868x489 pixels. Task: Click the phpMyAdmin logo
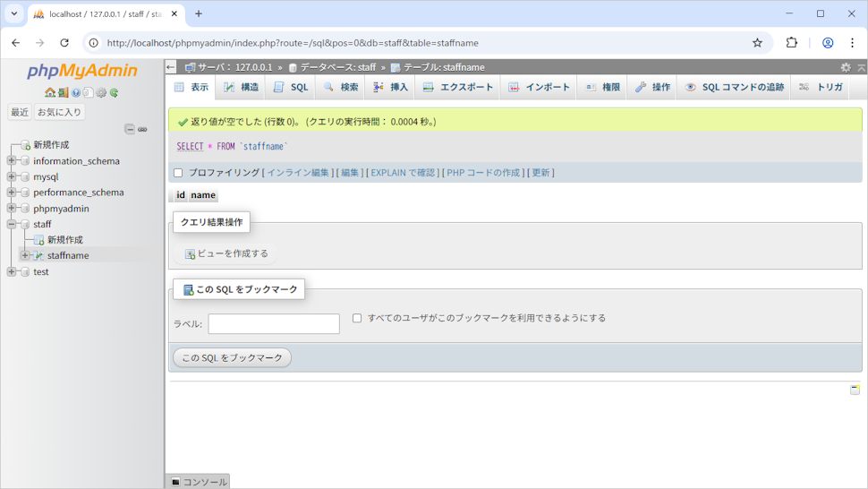point(82,71)
